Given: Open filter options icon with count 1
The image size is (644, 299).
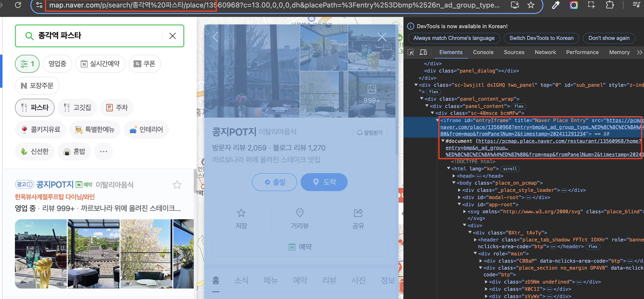Looking at the screenshot, I should tap(27, 64).
